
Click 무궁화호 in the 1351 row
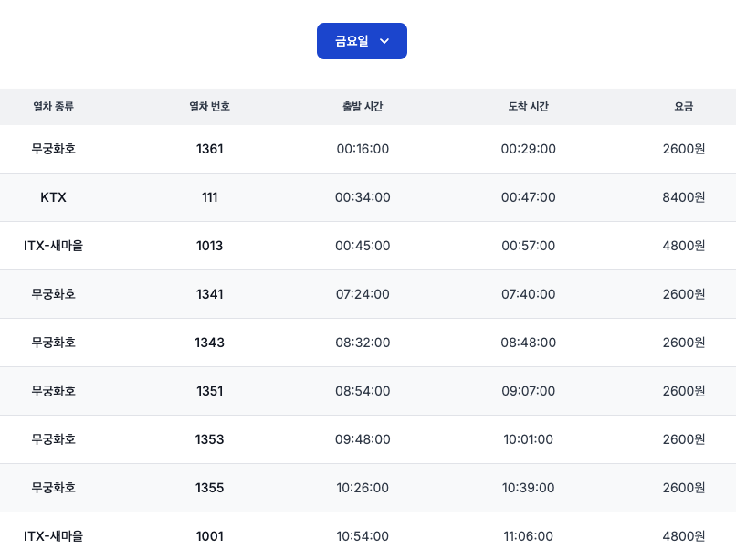point(54,391)
